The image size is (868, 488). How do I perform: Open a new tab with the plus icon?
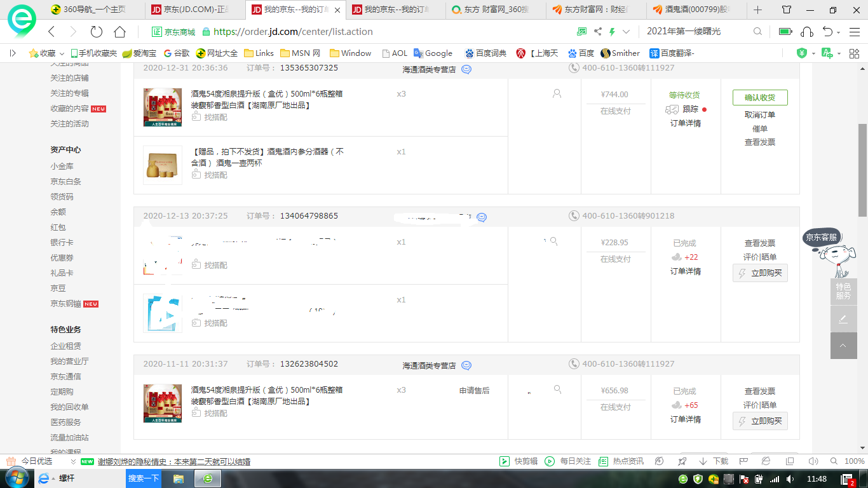click(x=757, y=10)
